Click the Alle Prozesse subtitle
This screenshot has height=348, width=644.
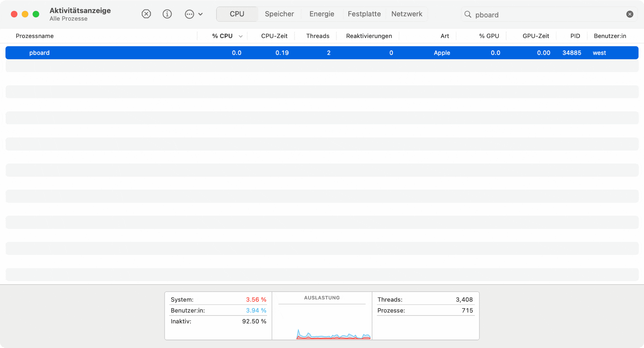click(68, 19)
